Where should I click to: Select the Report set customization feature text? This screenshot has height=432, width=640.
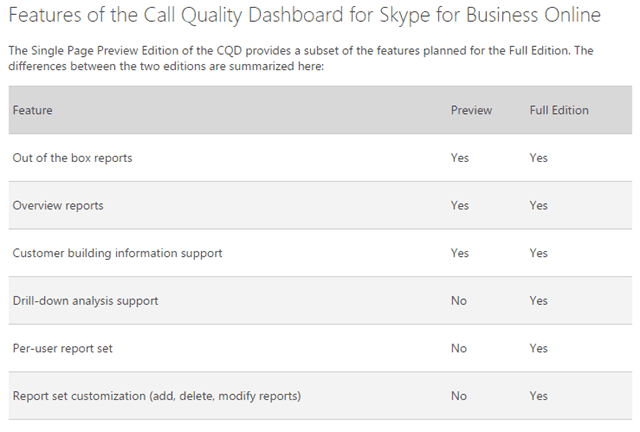156,396
